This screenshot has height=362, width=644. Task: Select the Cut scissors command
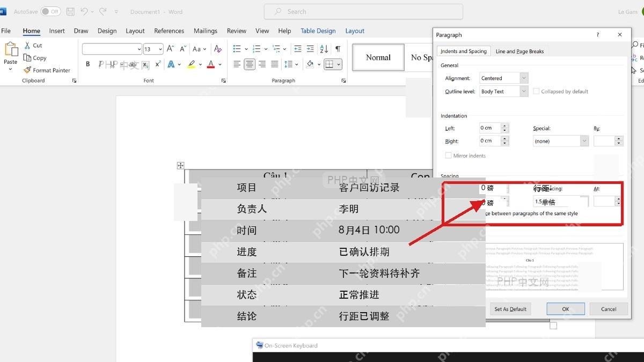[x=33, y=46]
